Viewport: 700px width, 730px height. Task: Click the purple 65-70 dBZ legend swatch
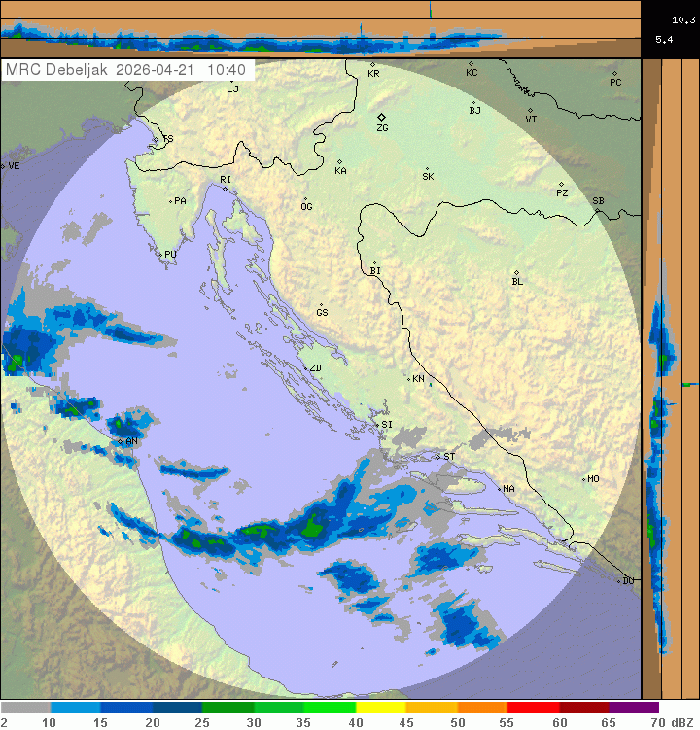click(x=634, y=708)
